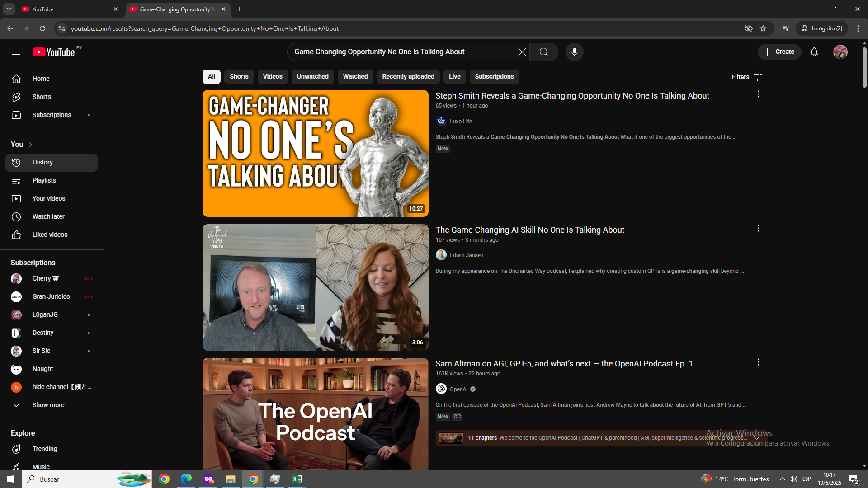Expand Show more subscriptions
The image size is (868, 488).
(x=52, y=405)
